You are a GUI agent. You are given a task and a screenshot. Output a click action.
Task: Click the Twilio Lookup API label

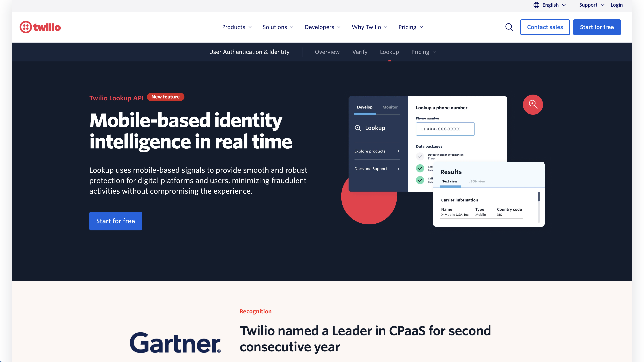pyautogui.click(x=116, y=98)
